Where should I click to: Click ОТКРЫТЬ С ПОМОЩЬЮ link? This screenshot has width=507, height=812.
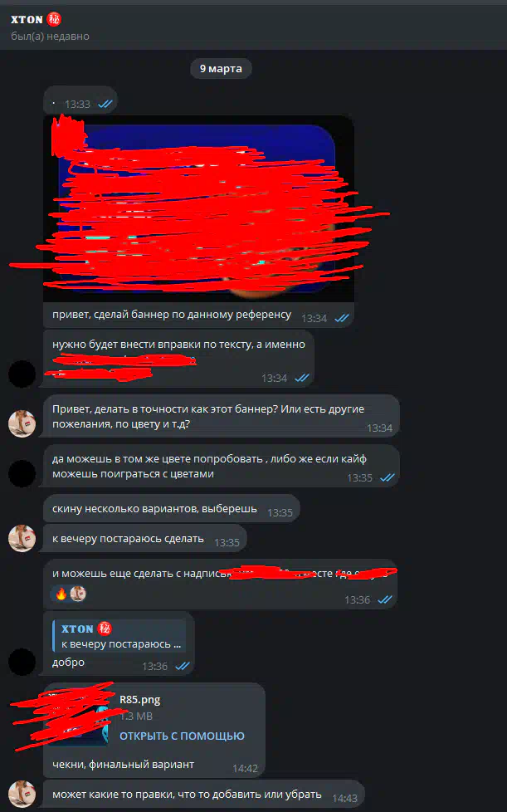pos(182,736)
